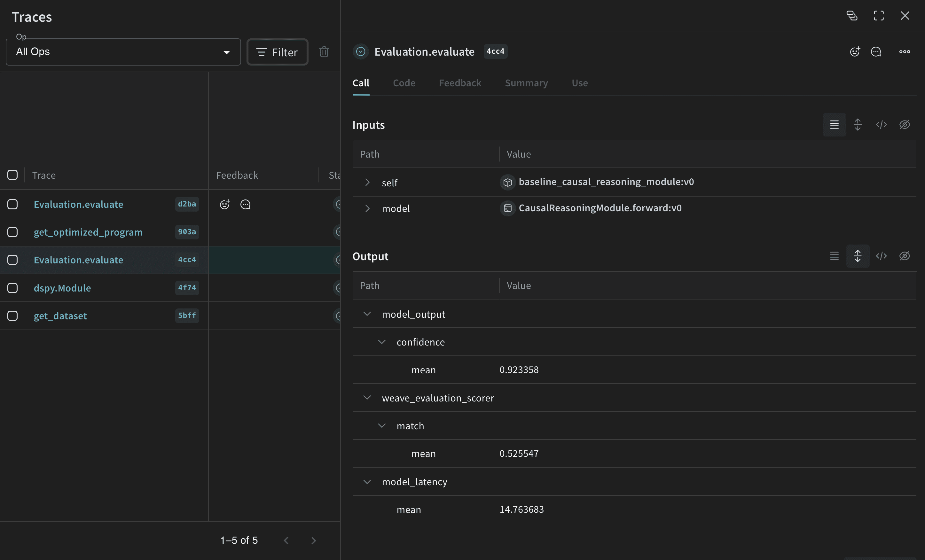
Task: Open the trace tree view icon in header
Action: (x=852, y=15)
